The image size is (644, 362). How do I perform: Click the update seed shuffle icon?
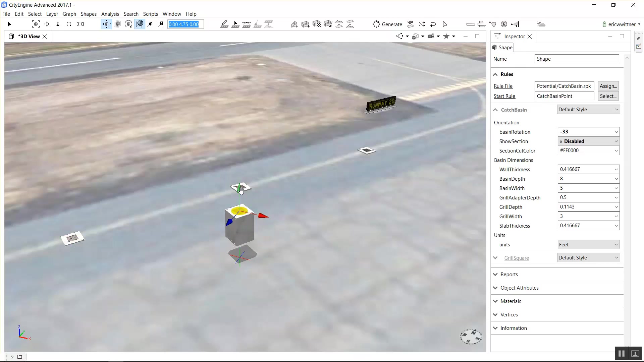click(x=422, y=24)
